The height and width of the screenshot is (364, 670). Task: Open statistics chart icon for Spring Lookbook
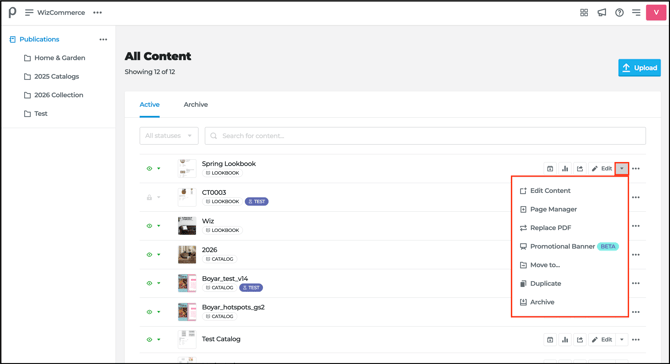pos(565,168)
